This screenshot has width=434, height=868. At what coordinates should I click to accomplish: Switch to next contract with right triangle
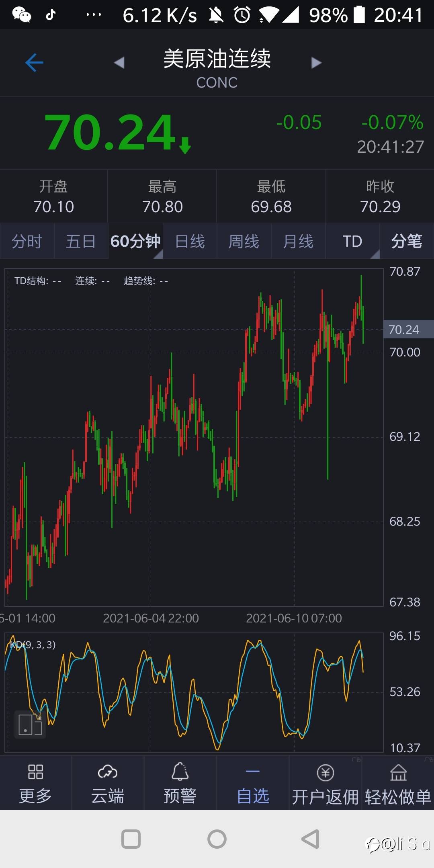point(316,63)
